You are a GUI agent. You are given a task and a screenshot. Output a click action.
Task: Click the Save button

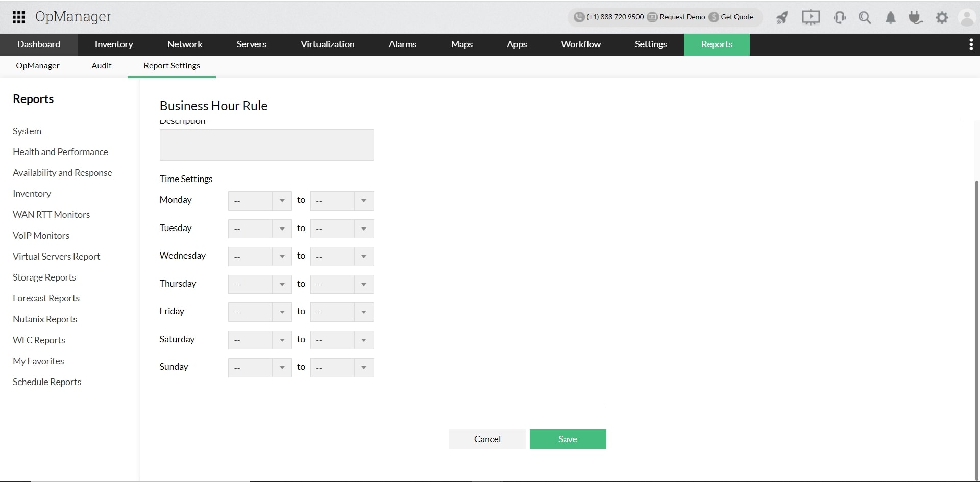tap(568, 439)
